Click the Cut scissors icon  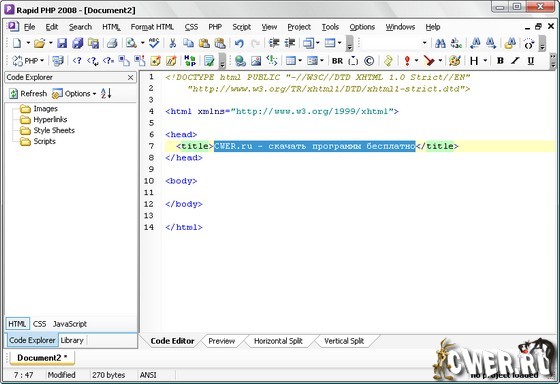172,43
